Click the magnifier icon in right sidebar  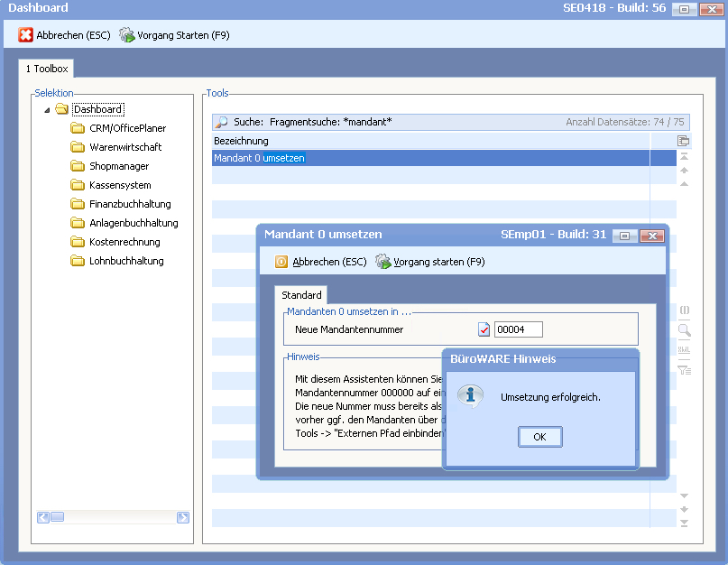pyautogui.click(x=684, y=331)
